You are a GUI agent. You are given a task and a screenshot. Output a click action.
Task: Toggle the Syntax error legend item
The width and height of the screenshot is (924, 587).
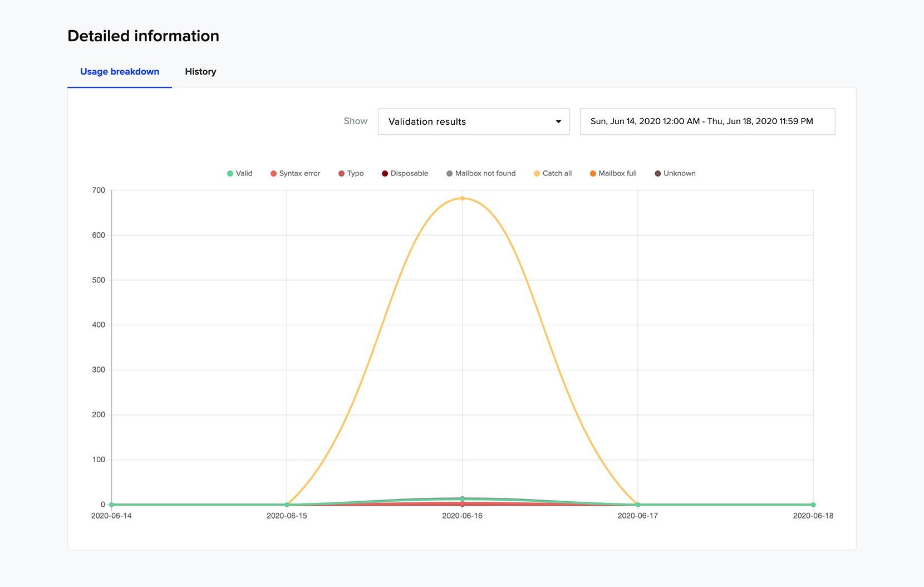point(296,173)
